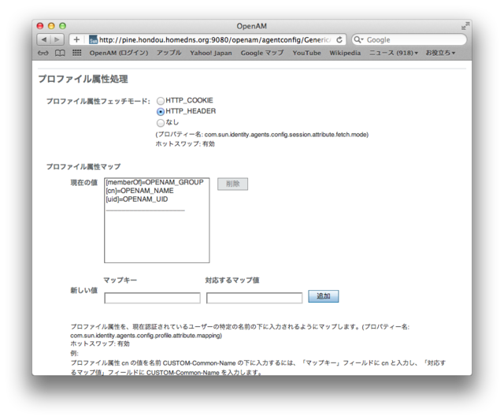
Task: Show all bookmarks with the book icon
Action: coord(60,53)
